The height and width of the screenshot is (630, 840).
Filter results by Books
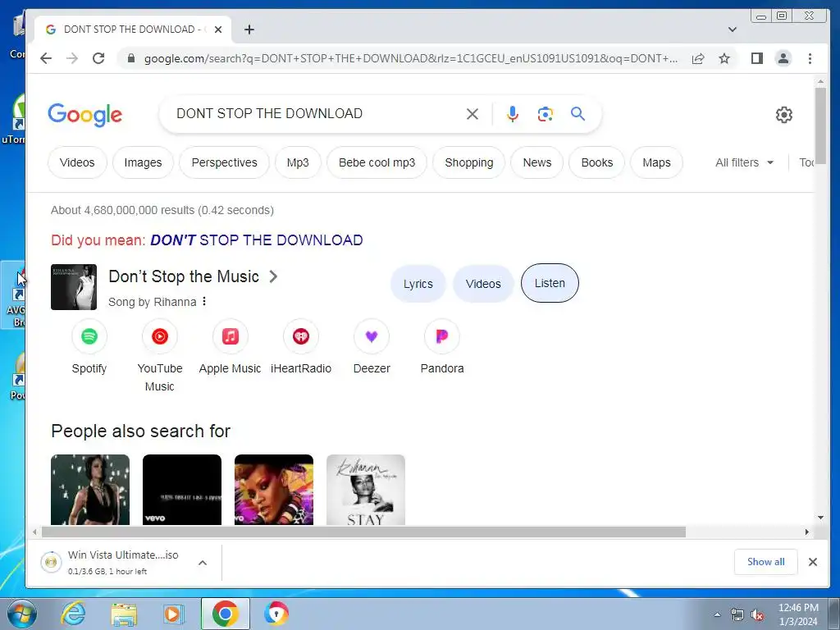coord(597,162)
